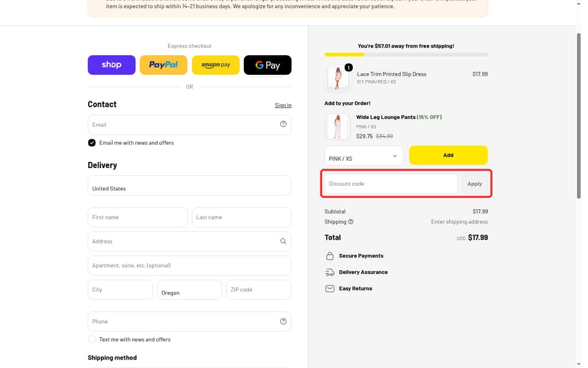
Task: Click the page vertical scrollbar
Action: coord(579,116)
